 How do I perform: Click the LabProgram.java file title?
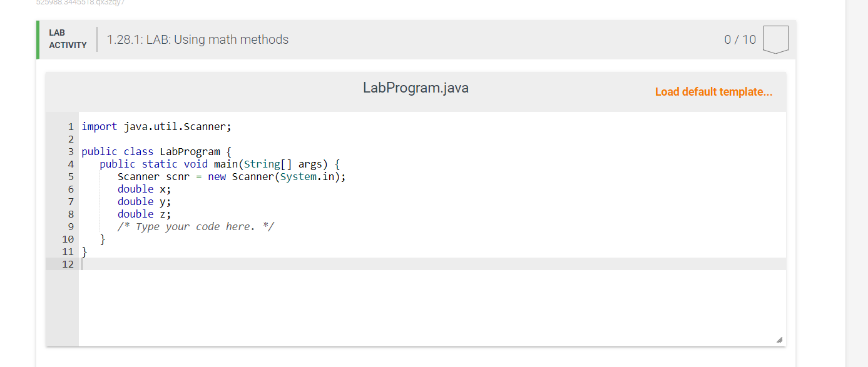tap(416, 88)
